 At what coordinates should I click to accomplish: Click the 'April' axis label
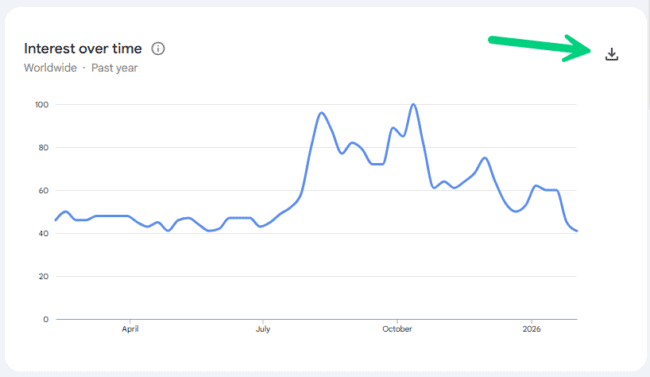coord(130,329)
